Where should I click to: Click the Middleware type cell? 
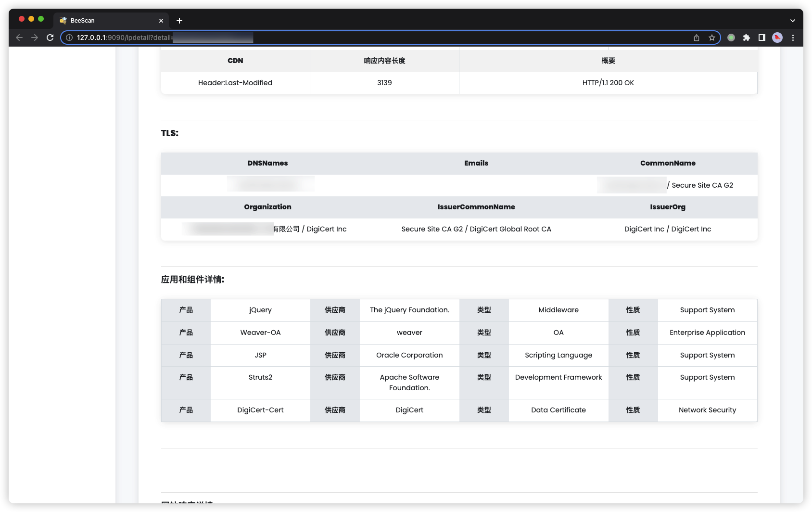[558, 310]
